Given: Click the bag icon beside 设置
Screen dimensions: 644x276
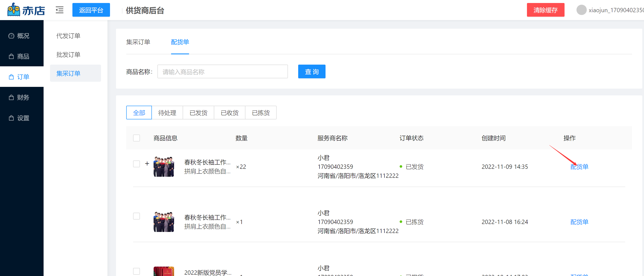Looking at the screenshot, I should [11, 118].
